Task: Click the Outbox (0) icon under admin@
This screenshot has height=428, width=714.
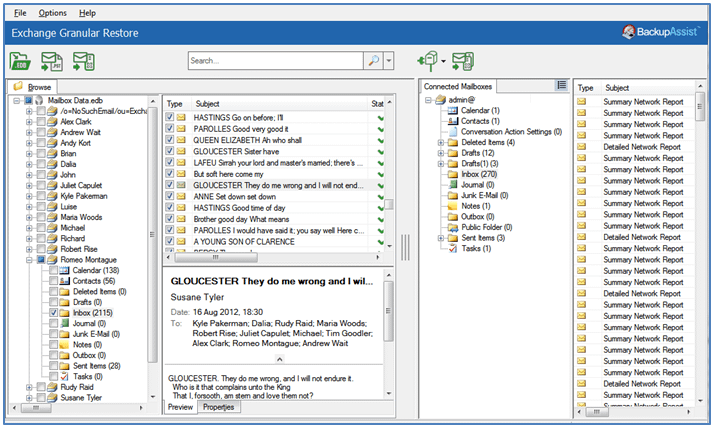Action: [x=453, y=217]
